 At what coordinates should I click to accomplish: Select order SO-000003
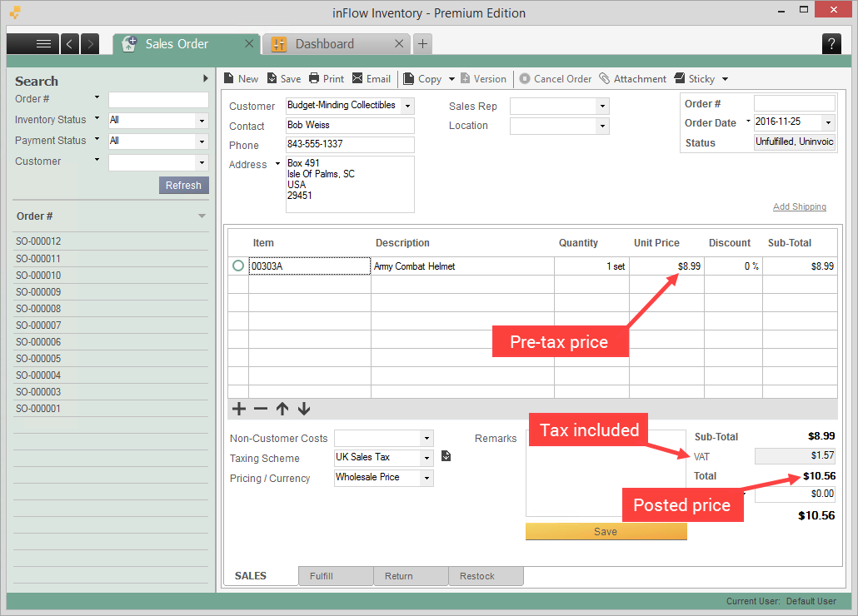[111, 392]
